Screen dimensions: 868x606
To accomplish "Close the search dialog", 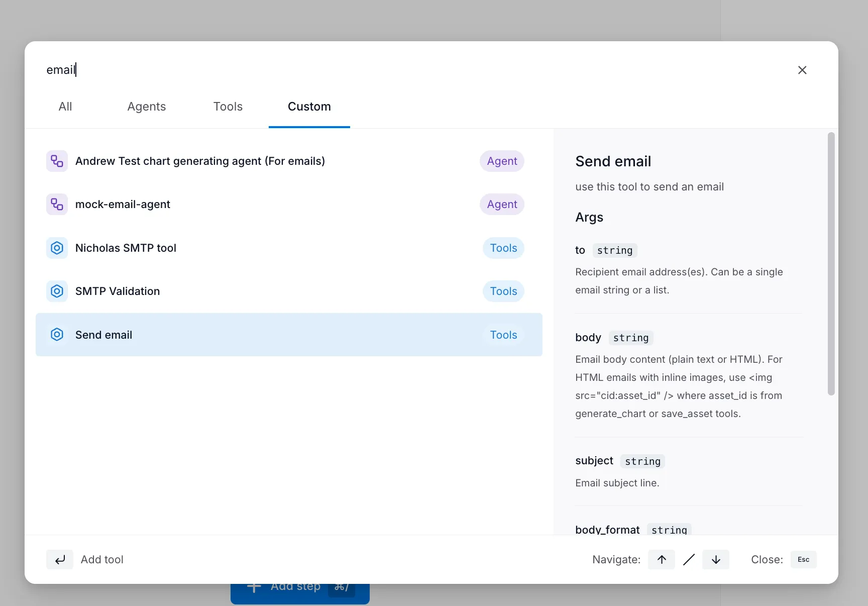I will [802, 70].
